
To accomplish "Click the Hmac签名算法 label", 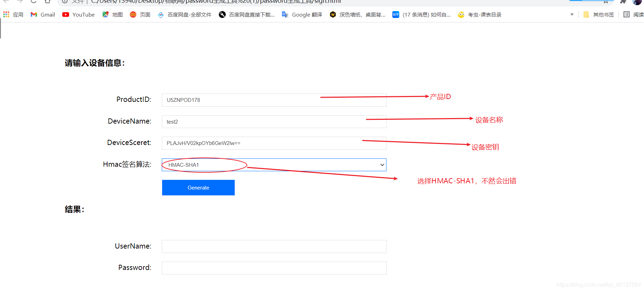I will point(127,164).
